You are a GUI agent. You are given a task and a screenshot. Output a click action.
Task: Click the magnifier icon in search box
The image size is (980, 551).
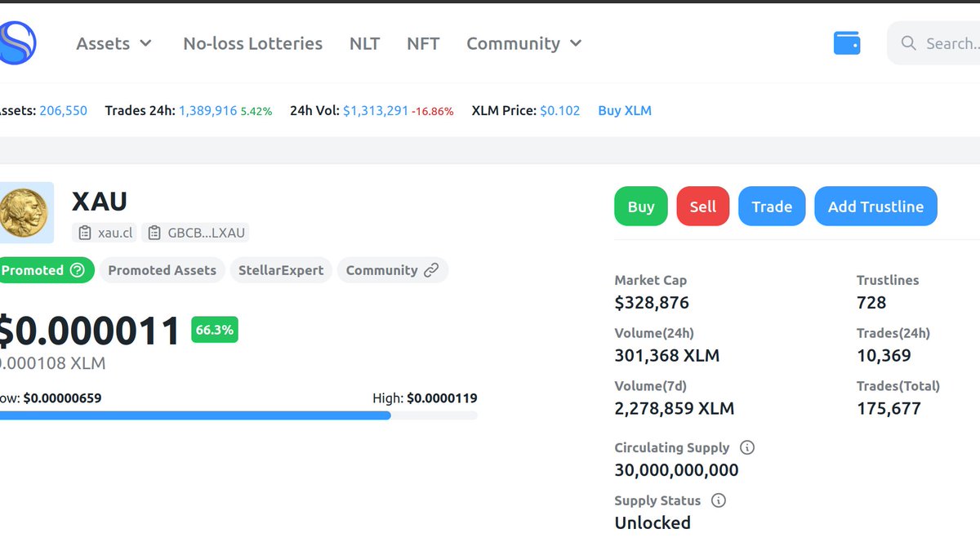pyautogui.click(x=908, y=43)
